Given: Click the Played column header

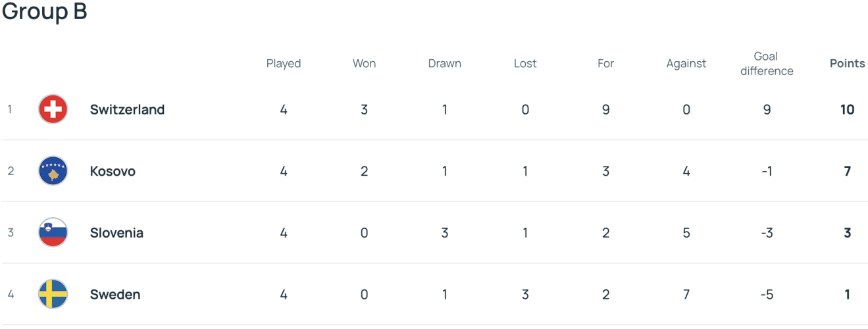Looking at the screenshot, I should tap(284, 63).
